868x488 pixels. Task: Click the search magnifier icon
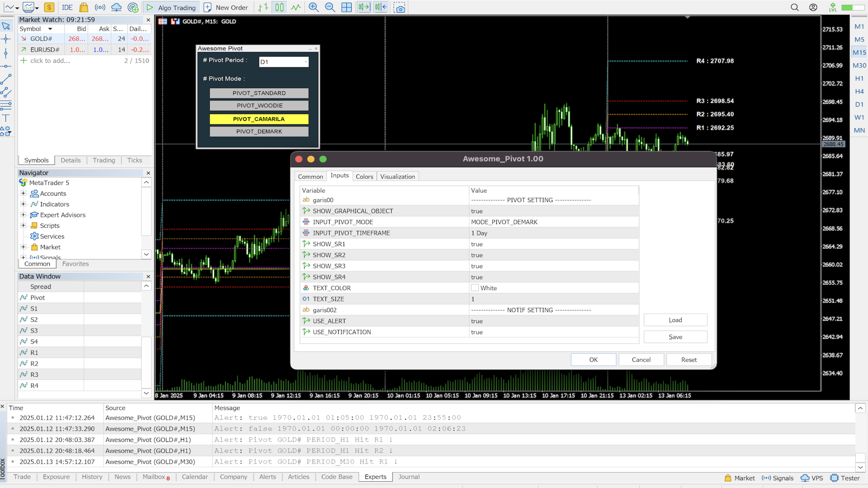pyautogui.click(x=795, y=7)
